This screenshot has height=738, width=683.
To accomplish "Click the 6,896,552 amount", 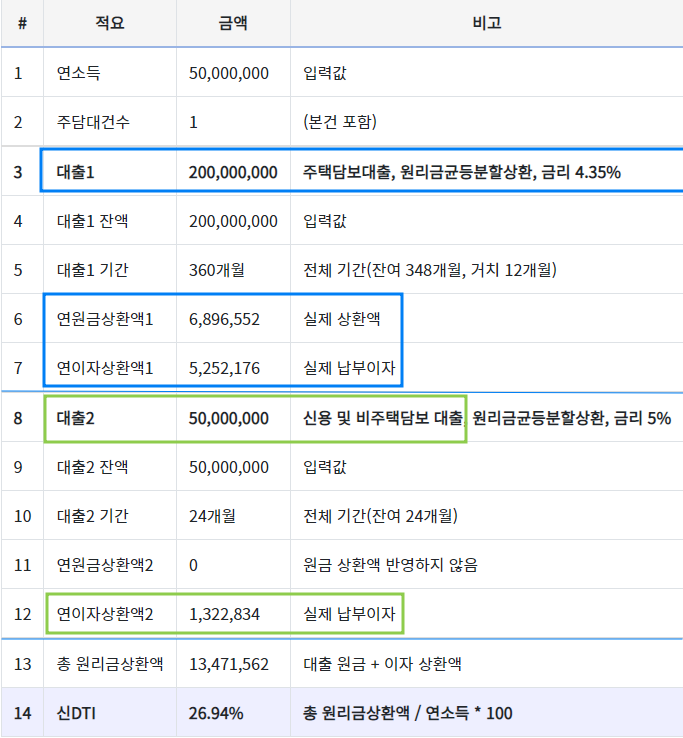I will click(x=224, y=320).
